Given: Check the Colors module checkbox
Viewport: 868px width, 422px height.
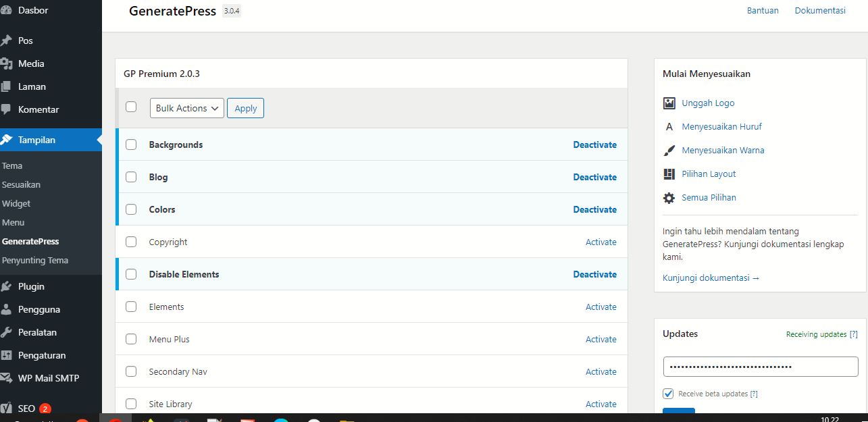Looking at the screenshot, I should [131, 209].
